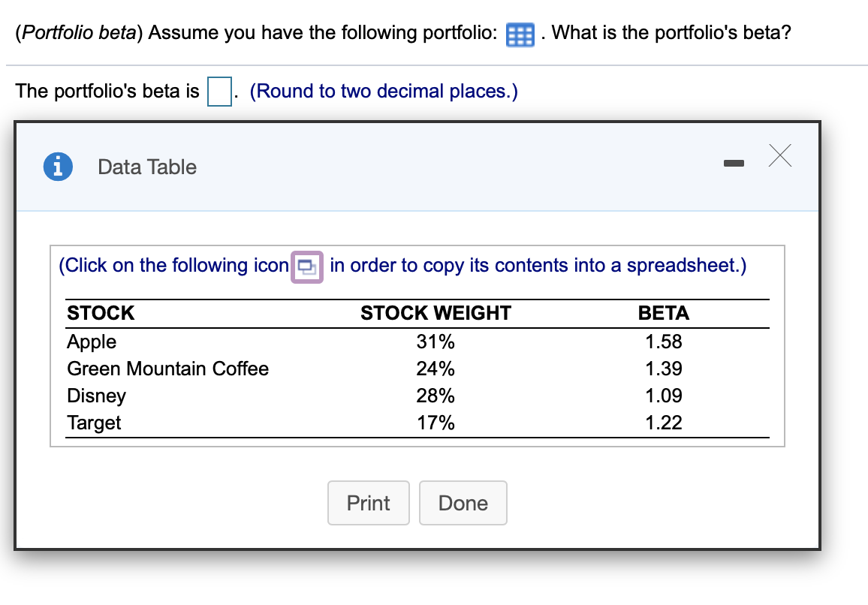Click the purple-bordered copy icon
The width and height of the screenshot is (868, 605).
coord(307,266)
